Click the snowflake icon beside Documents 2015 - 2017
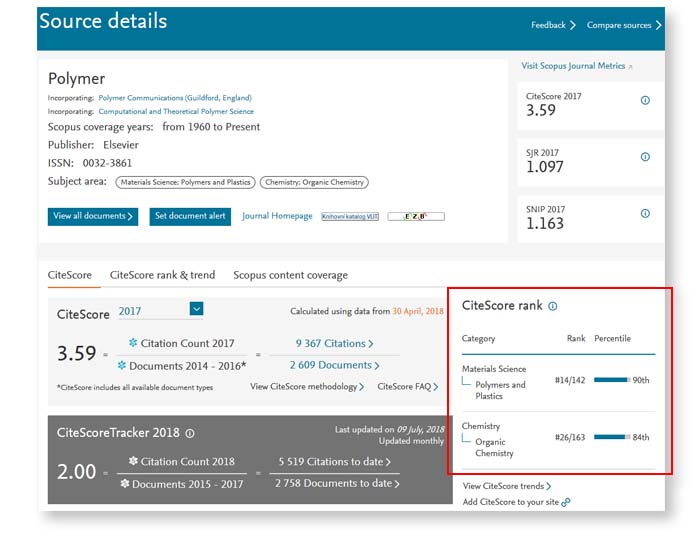Screen dimensions: 700x541 pyautogui.click(x=125, y=483)
